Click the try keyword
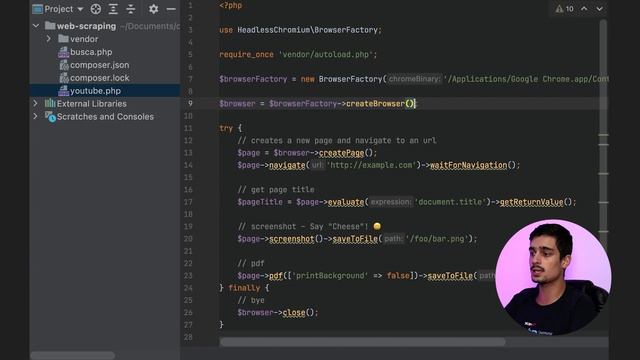The width and height of the screenshot is (640, 360). [226, 128]
